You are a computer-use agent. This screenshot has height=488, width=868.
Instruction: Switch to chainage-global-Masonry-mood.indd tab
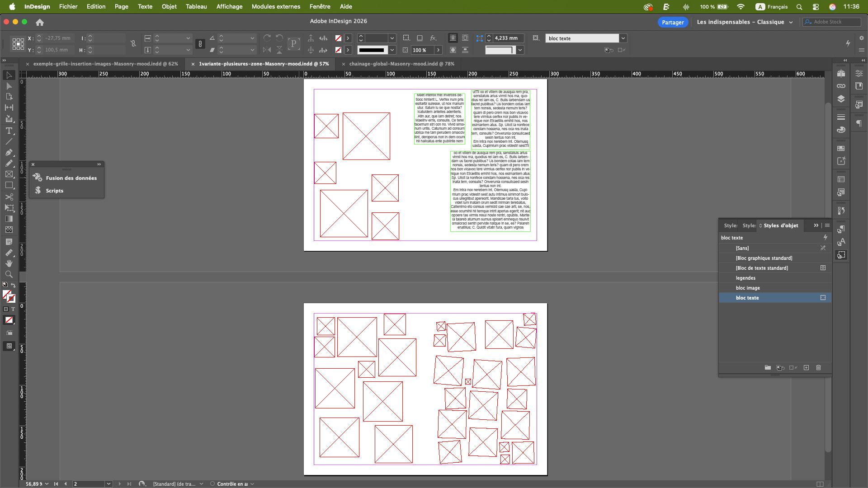click(x=401, y=64)
